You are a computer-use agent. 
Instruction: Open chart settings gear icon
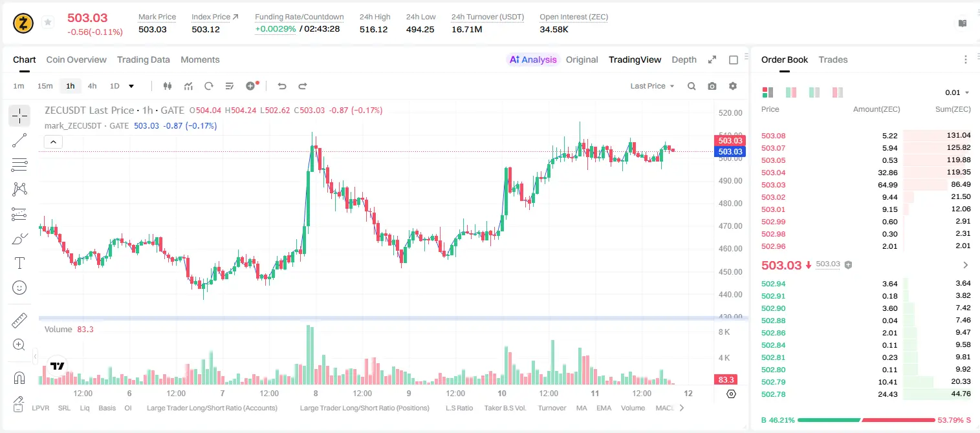[733, 86]
